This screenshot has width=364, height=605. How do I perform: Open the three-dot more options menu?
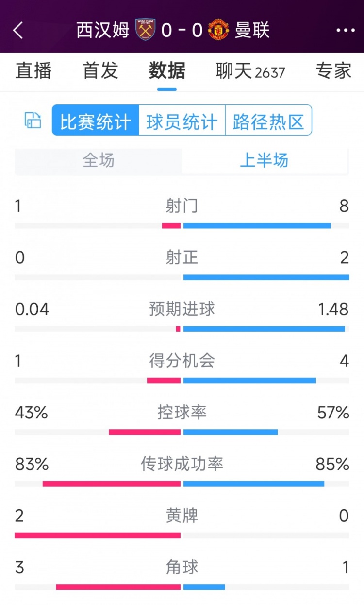click(x=345, y=30)
